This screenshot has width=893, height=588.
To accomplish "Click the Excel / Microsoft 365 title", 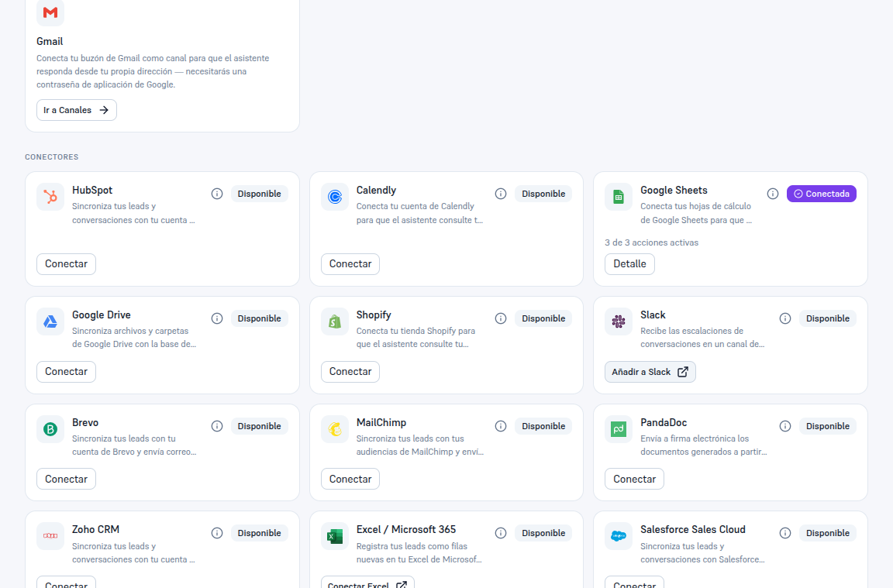I will 406,529.
